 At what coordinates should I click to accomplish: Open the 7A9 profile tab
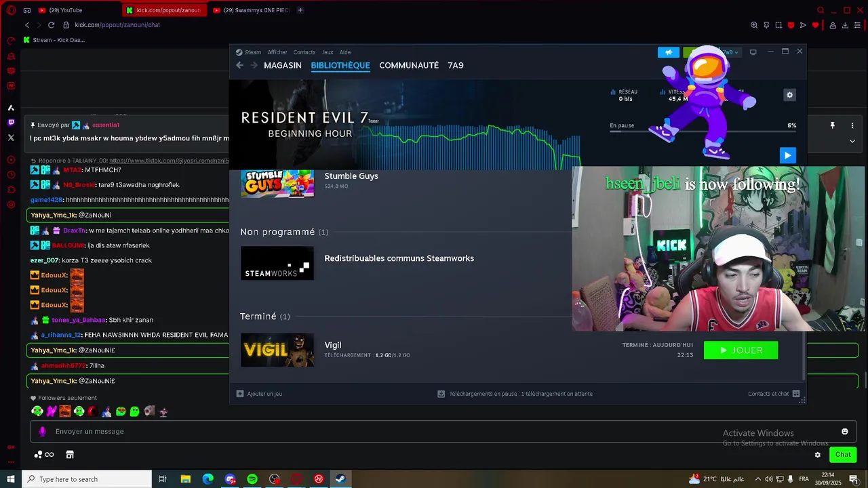(x=456, y=65)
